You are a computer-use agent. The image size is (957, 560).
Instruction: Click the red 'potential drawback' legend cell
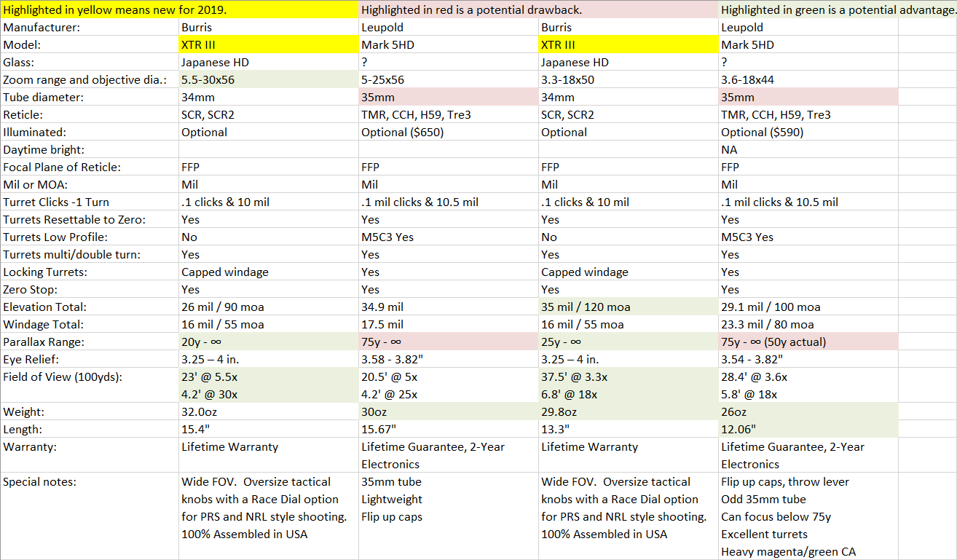click(x=539, y=9)
